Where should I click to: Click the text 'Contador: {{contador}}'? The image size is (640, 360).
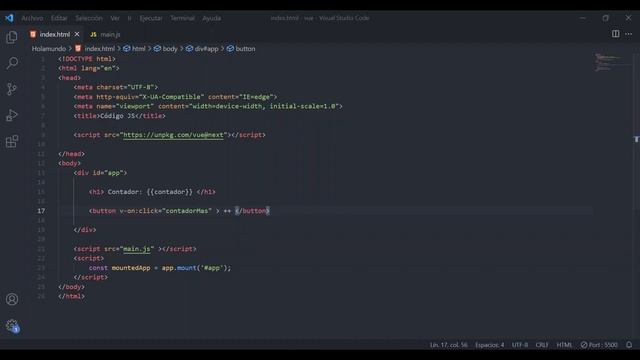pyautogui.click(x=150, y=192)
